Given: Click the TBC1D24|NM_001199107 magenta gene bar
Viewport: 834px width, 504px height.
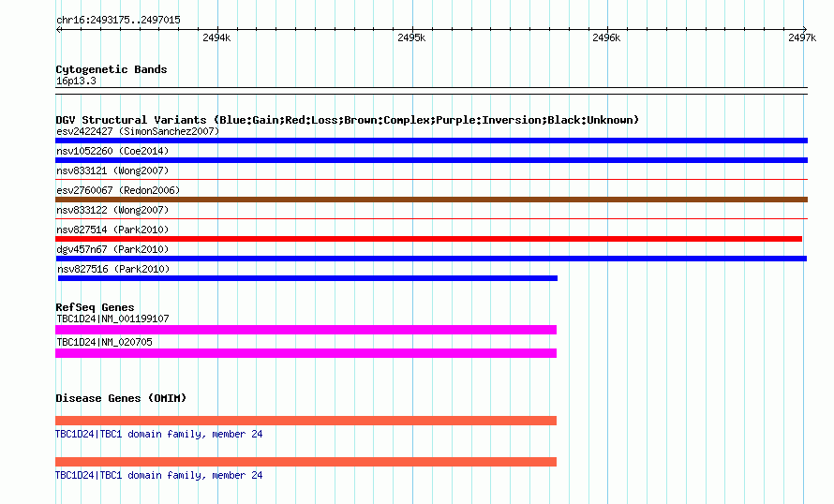Looking at the screenshot, I should coord(305,330).
